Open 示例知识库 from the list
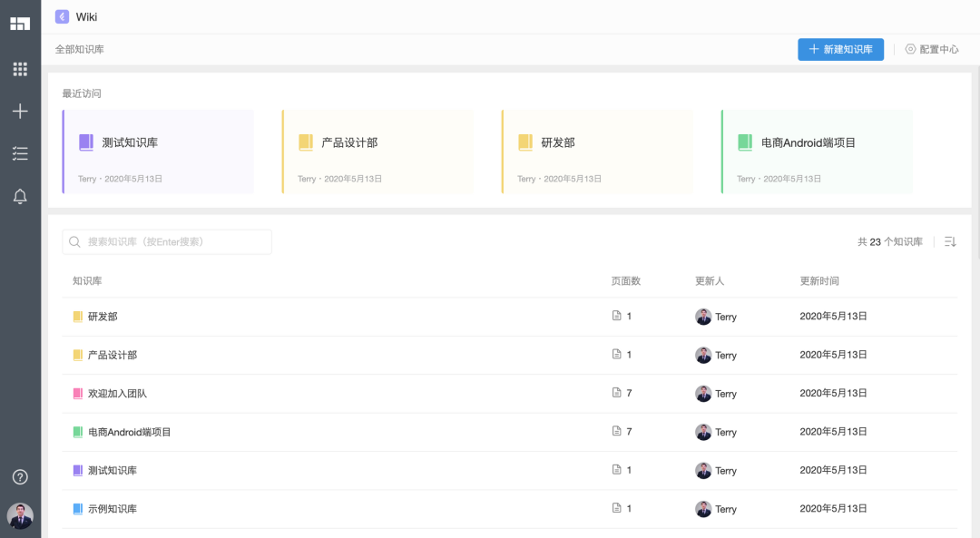Viewport: 980px width, 538px height. [x=112, y=509]
